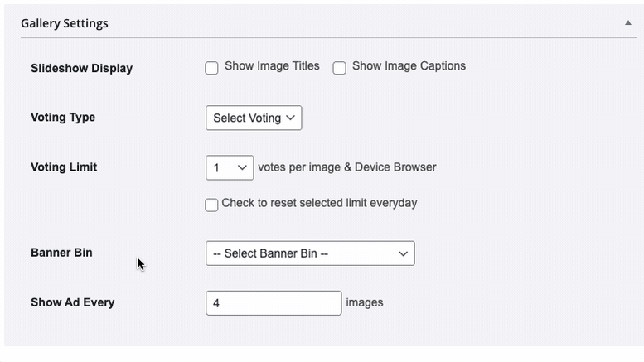Enable Show Image Titles checkbox
The image size is (644, 362).
point(211,68)
